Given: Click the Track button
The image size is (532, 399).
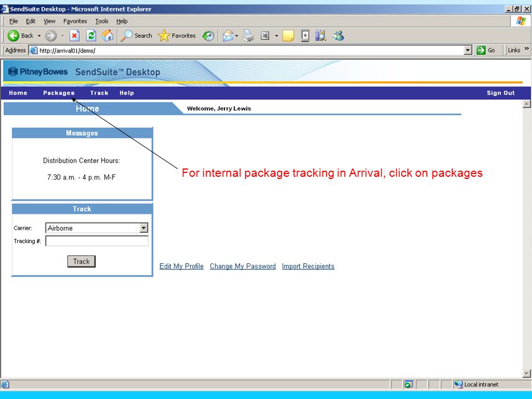Looking at the screenshot, I should [81, 262].
